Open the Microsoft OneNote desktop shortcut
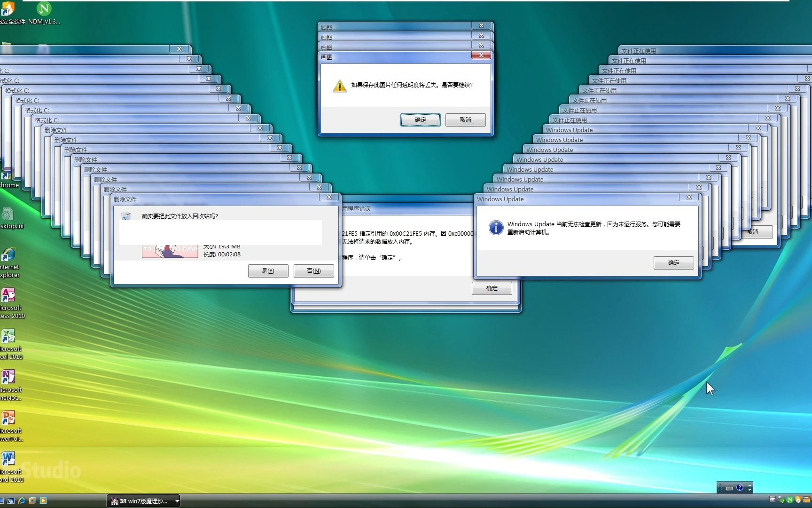 (x=10, y=386)
